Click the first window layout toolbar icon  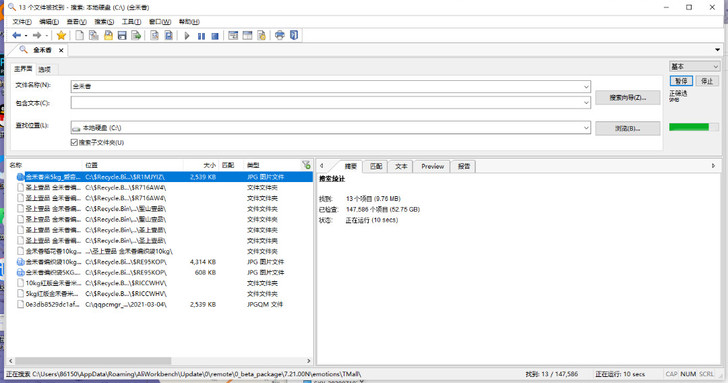point(233,35)
